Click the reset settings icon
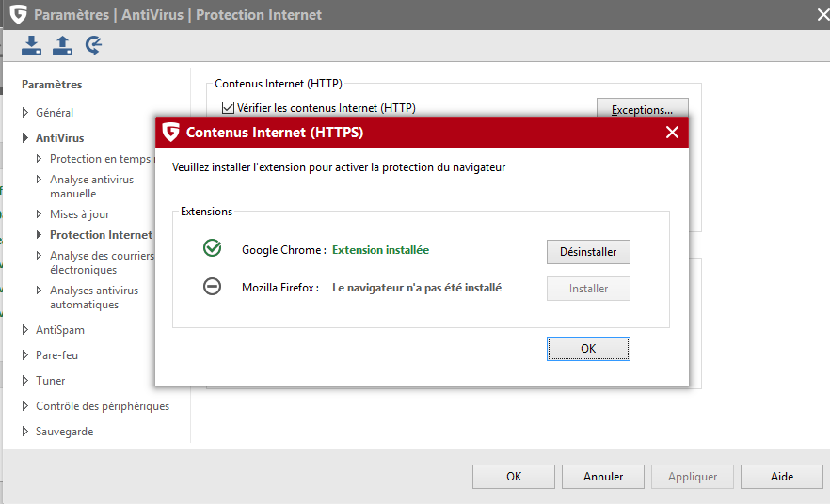Screen dimensions: 830x504 (x=93, y=45)
